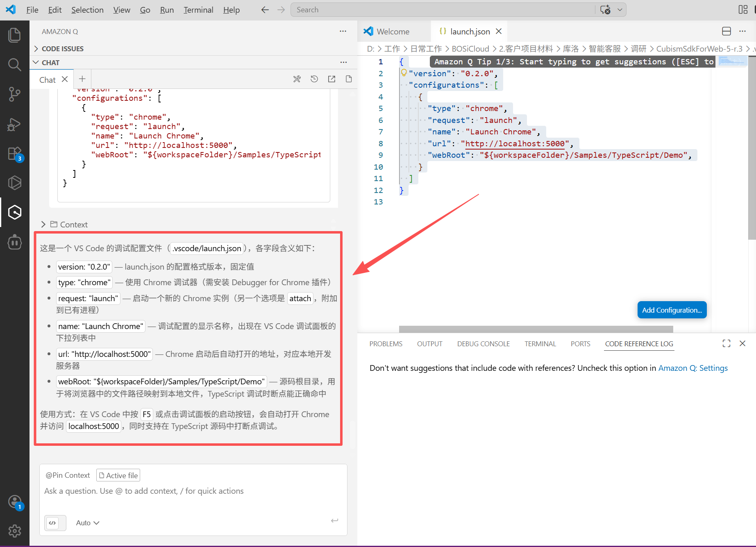Click the split editor layout icon
This screenshot has width=756, height=547.
coord(726,31)
